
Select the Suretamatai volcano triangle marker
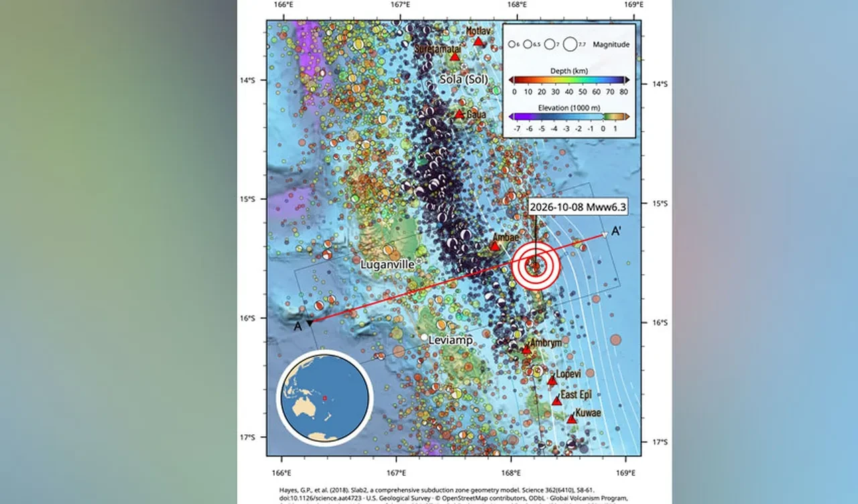pyautogui.click(x=455, y=57)
